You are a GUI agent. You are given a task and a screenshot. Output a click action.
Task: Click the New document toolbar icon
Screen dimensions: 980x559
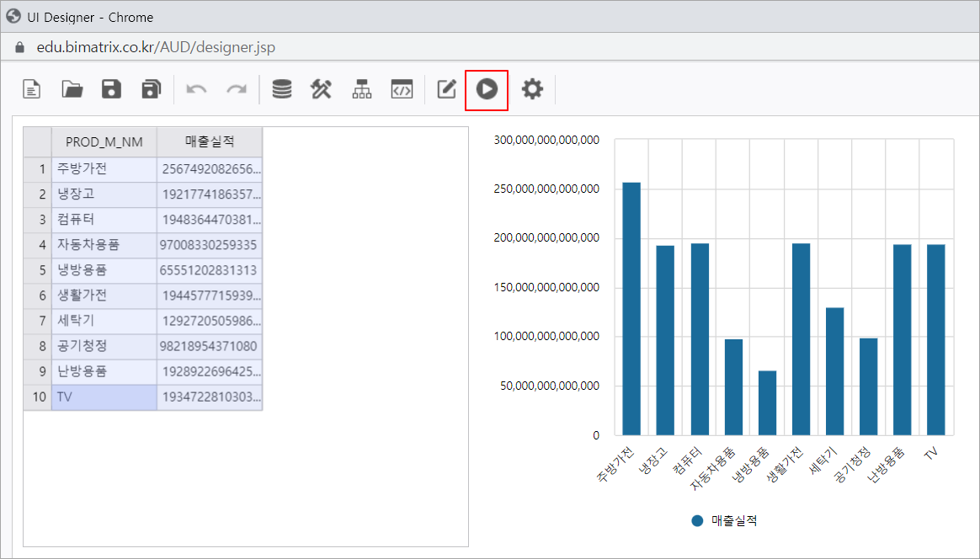32,89
